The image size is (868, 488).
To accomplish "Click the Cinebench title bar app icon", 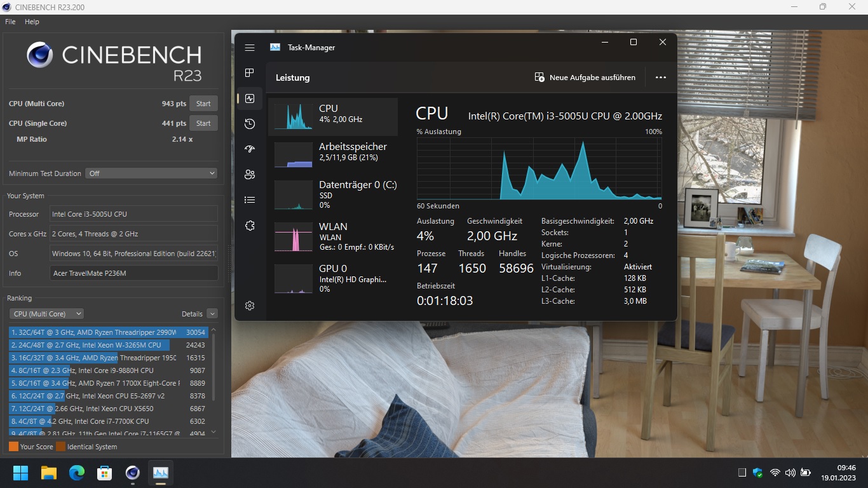I will pos(7,7).
